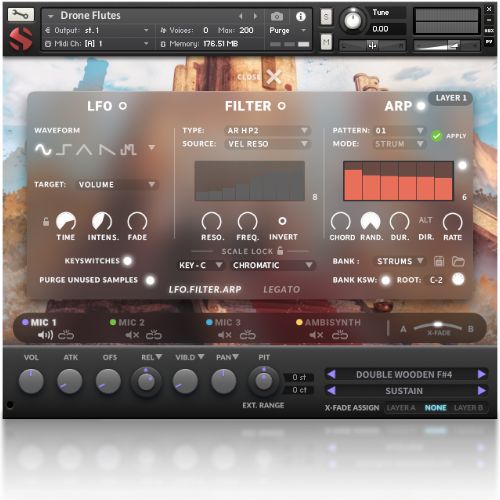Select sawtooth LFO waveform
500x500 pixels.
click(107, 150)
